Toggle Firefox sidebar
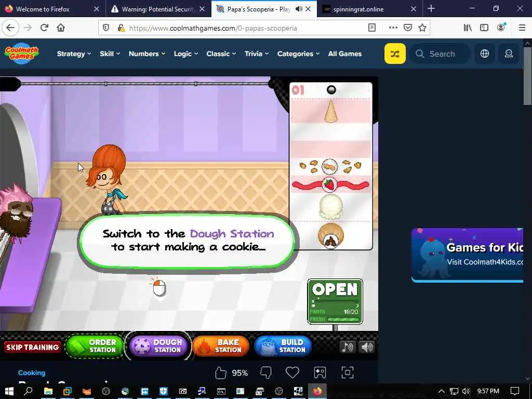This screenshot has height=399, width=532. click(484, 28)
